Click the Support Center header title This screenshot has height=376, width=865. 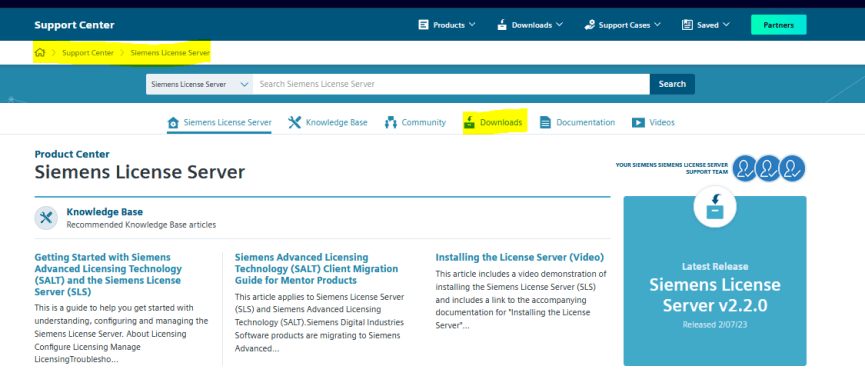(74, 25)
